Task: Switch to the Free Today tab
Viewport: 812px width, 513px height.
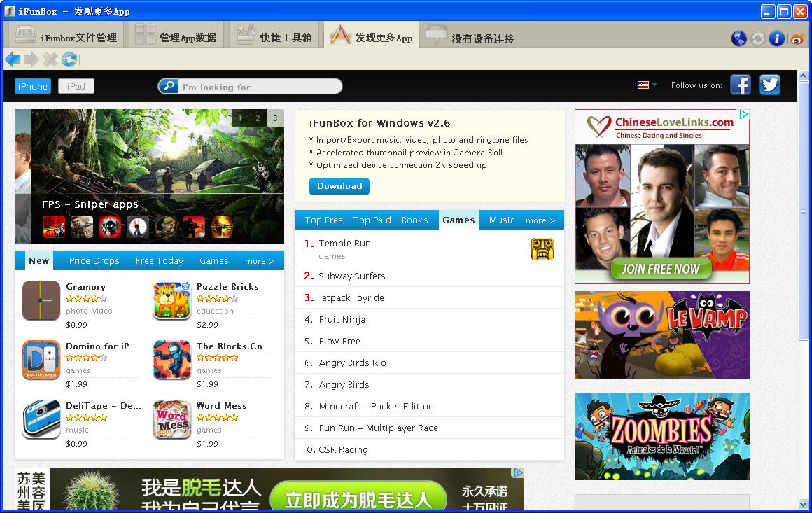Action: (160, 261)
